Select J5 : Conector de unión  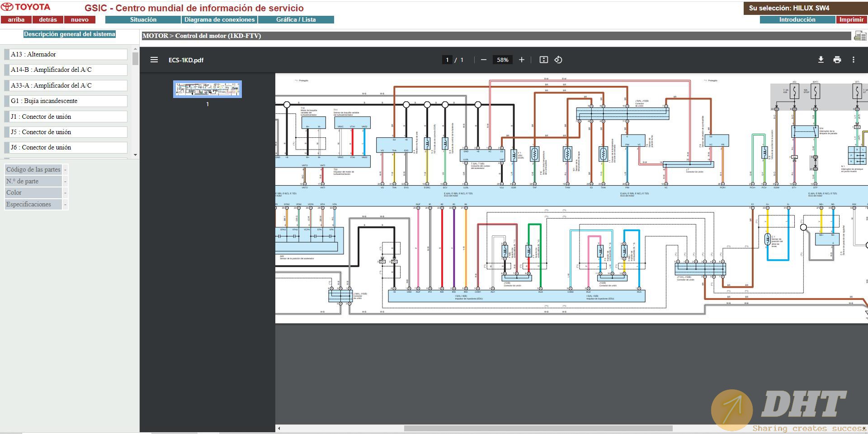[x=66, y=132]
